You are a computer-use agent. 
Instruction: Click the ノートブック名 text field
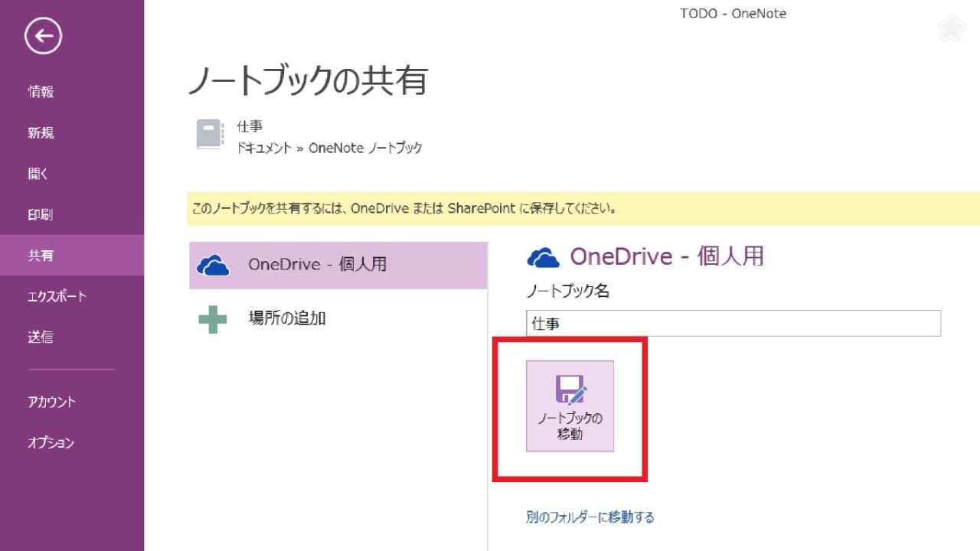pos(733,323)
